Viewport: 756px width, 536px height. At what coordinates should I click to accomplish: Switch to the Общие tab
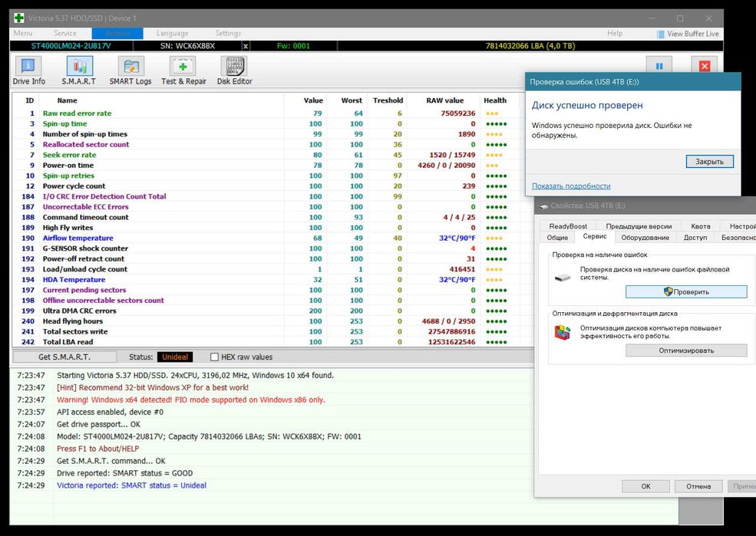(x=557, y=238)
